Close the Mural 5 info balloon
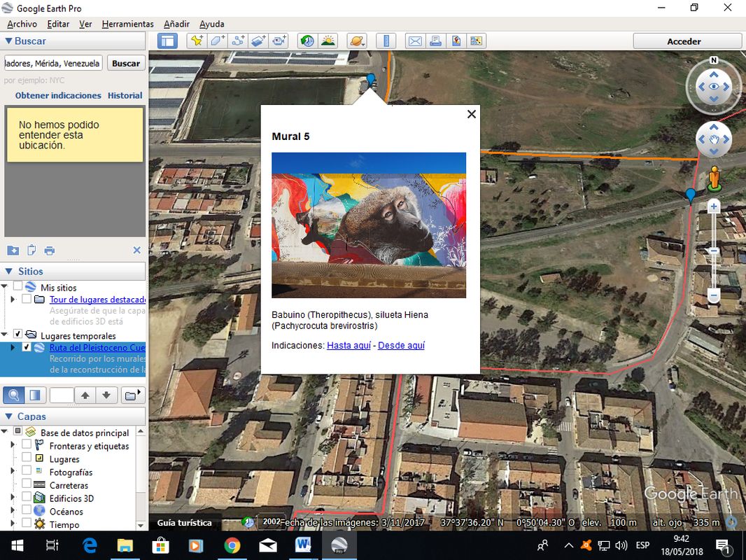Image resolution: width=746 pixels, height=560 pixels. click(472, 114)
